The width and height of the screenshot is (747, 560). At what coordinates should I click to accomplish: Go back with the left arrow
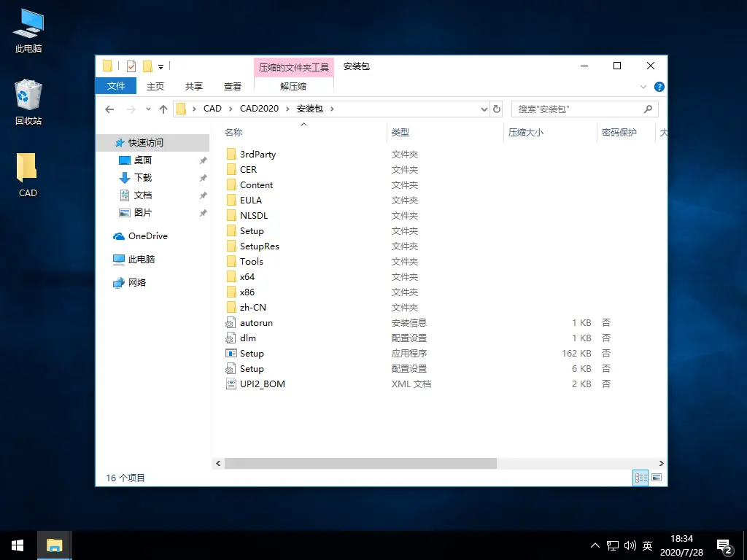click(x=109, y=109)
